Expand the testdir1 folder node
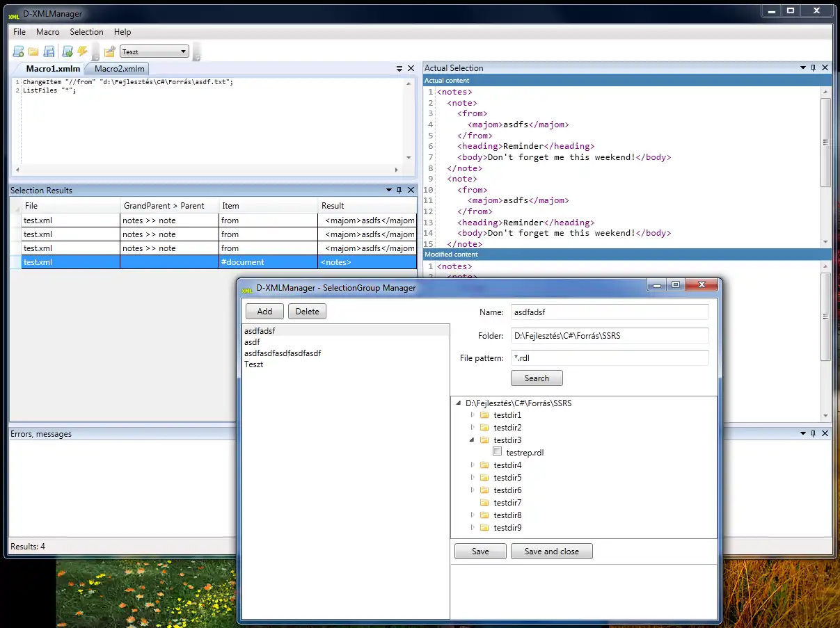The height and width of the screenshot is (628, 840). 473,415
